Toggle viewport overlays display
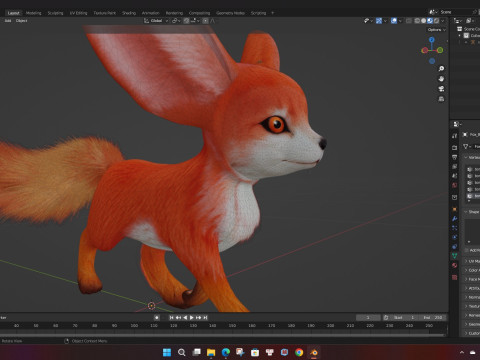The image size is (480, 360). 394,21
